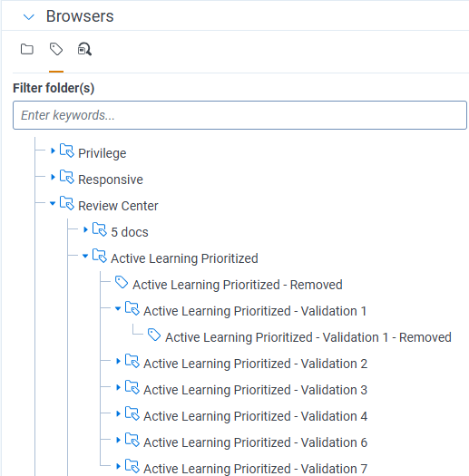Image resolution: width=469 pixels, height=476 pixels.
Task: Select Active Learning Prioritized - Validation 1 label
Action: 255,311
